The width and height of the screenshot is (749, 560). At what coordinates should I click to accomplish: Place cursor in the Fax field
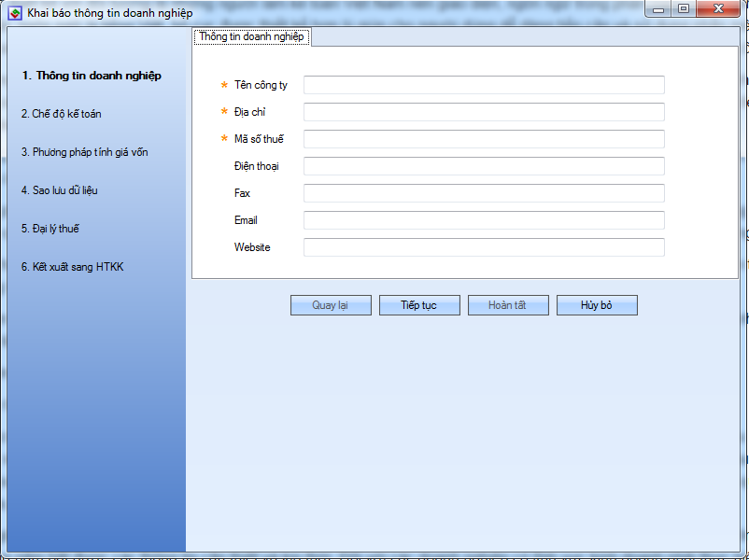click(484, 193)
